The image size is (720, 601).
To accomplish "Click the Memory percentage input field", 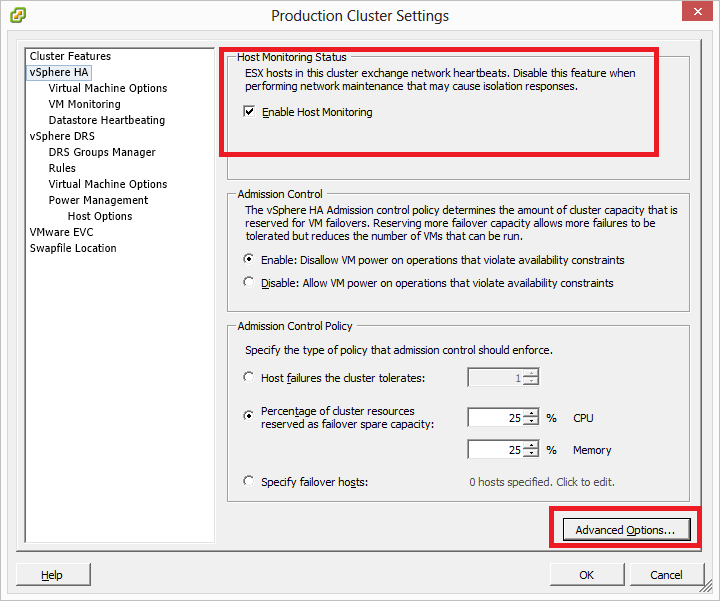I will [x=495, y=449].
